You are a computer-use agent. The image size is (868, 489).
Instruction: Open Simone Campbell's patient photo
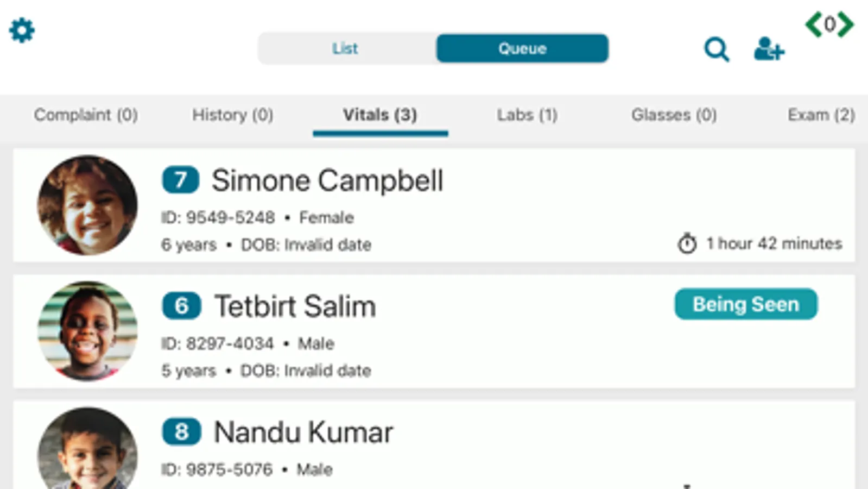pos(87,205)
